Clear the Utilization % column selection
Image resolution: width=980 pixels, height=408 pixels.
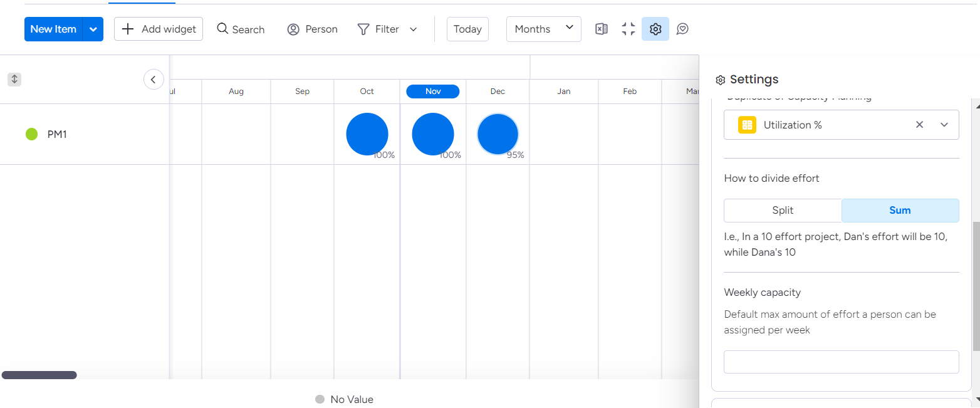(x=919, y=125)
